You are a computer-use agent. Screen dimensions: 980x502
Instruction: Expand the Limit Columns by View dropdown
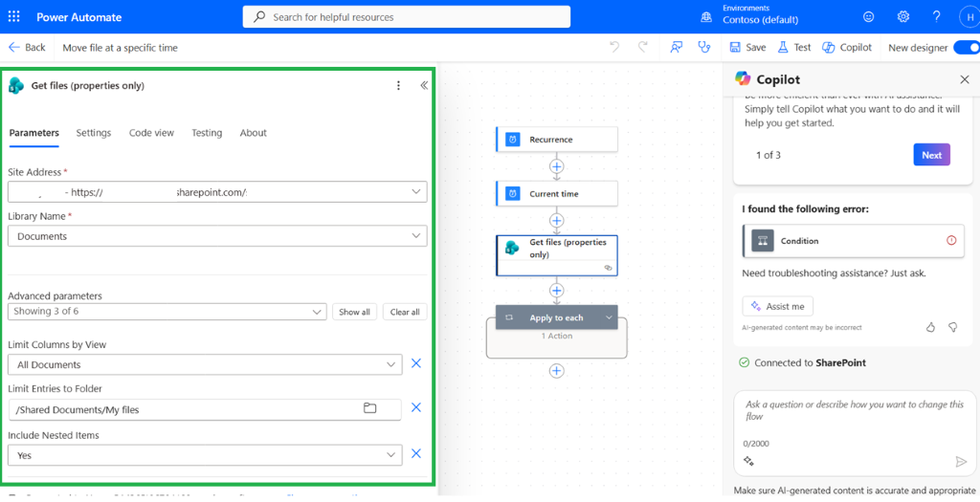tap(391, 364)
